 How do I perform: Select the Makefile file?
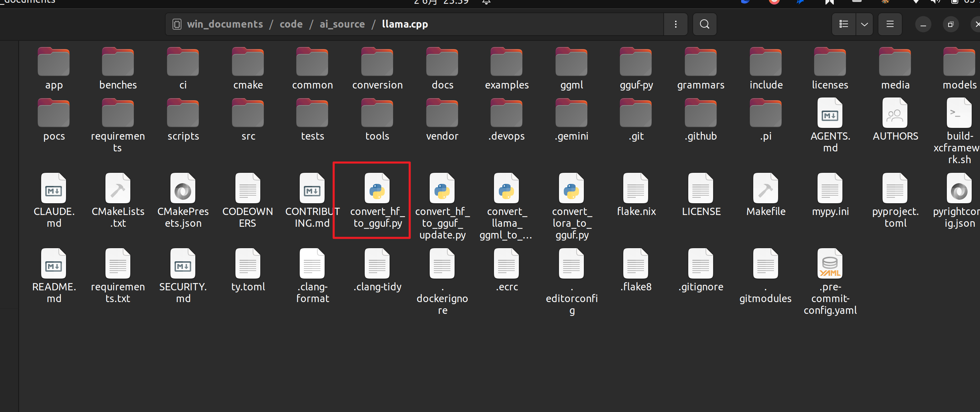[x=766, y=195]
